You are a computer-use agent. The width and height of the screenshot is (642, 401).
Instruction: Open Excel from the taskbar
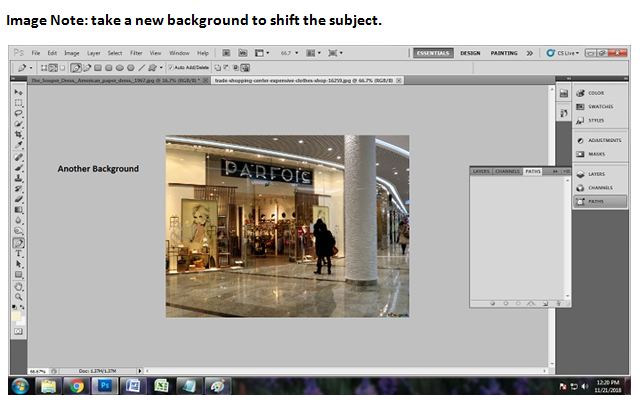click(161, 386)
